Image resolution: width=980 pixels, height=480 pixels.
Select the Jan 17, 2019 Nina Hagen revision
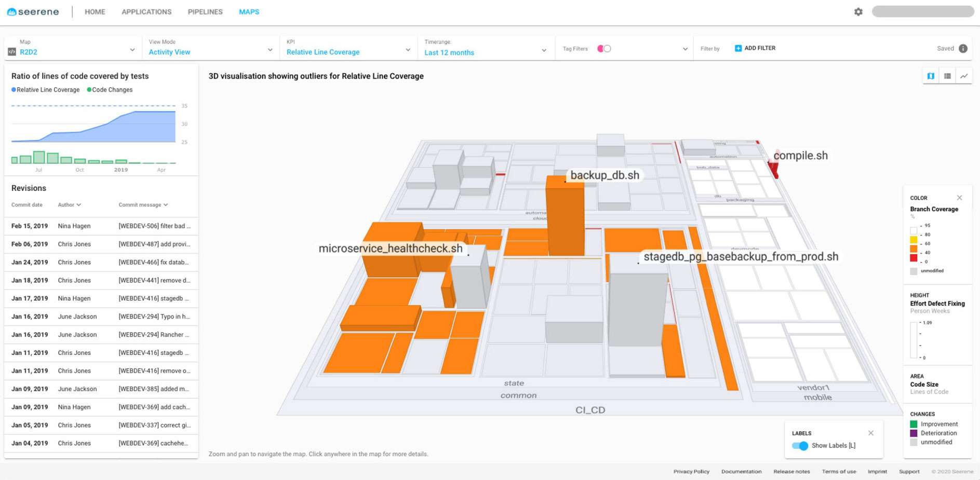click(x=101, y=298)
